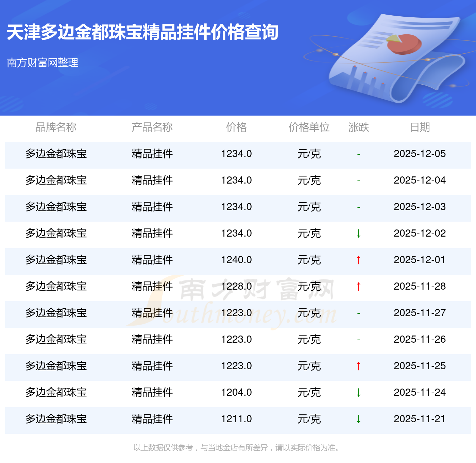
Task: Click the disclaimer text below the table
Action: [236, 448]
